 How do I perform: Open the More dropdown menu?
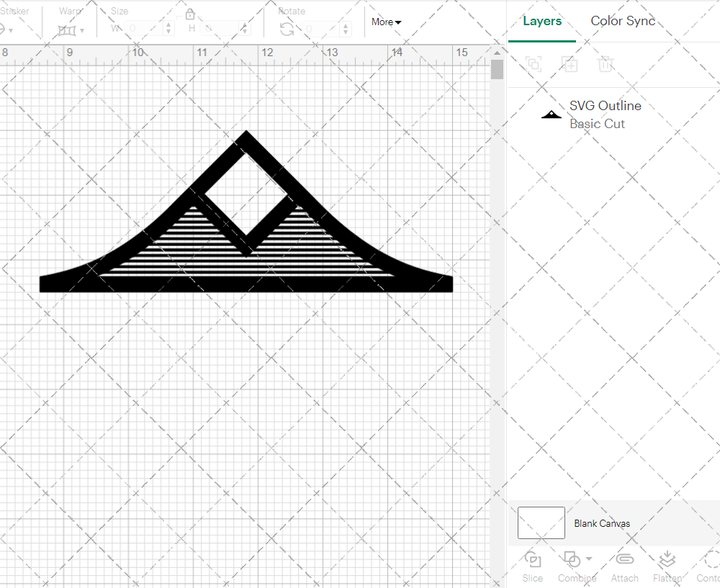tap(386, 22)
